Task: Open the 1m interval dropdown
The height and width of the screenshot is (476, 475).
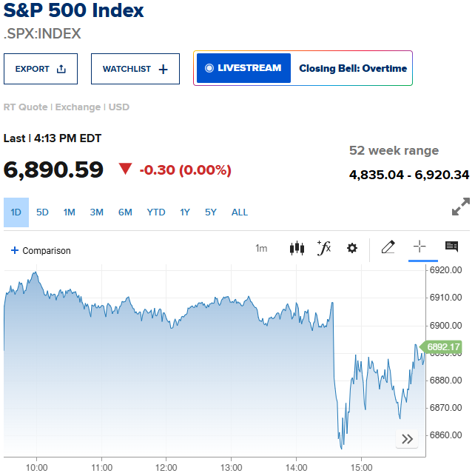Action: [261, 249]
